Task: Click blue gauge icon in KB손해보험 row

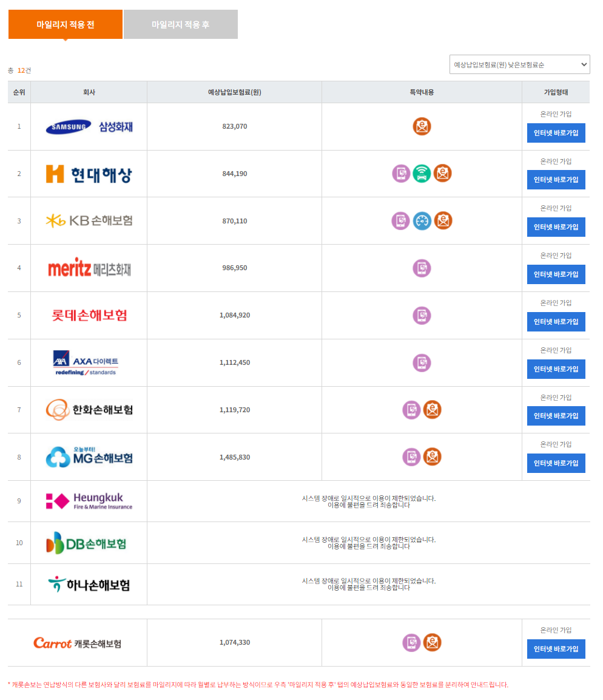Action: click(422, 220)
